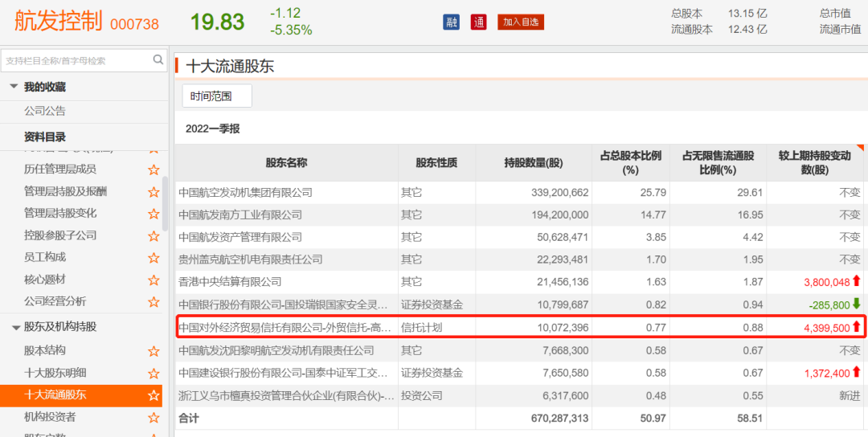The width and height of the screenshot is (868, 437).
Task: Star the 管理层持股及报酬 item
Action: click(154, 192)
